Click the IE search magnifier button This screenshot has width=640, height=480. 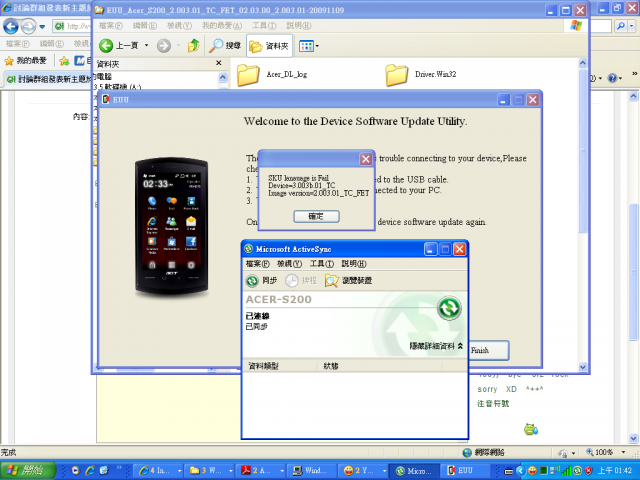coord(621,26)
